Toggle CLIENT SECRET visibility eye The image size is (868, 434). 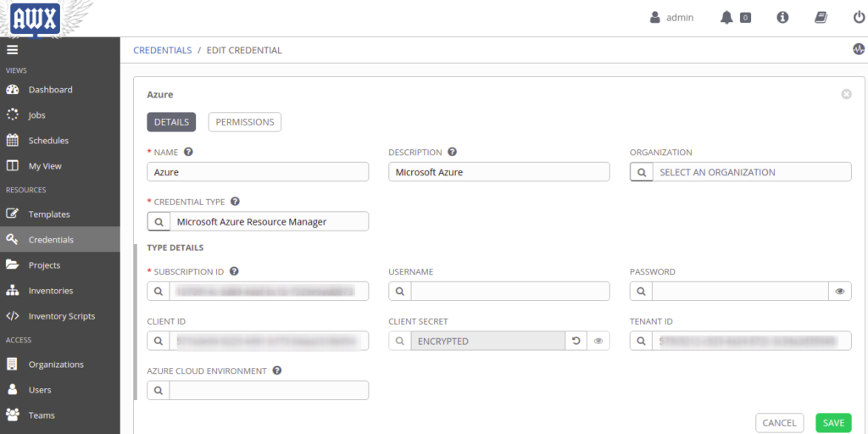point(598,341)
